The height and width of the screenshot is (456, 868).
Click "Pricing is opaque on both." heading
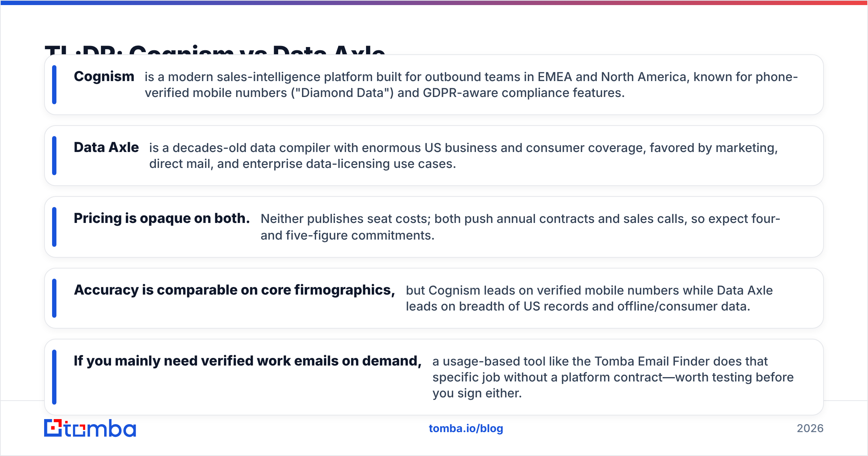coord(162,219)
